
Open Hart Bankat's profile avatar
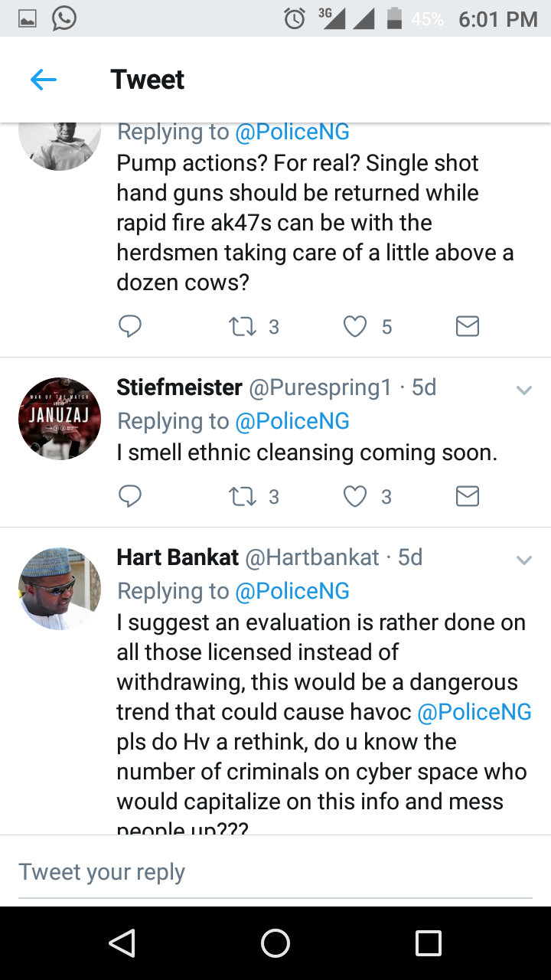click(60, 588)
